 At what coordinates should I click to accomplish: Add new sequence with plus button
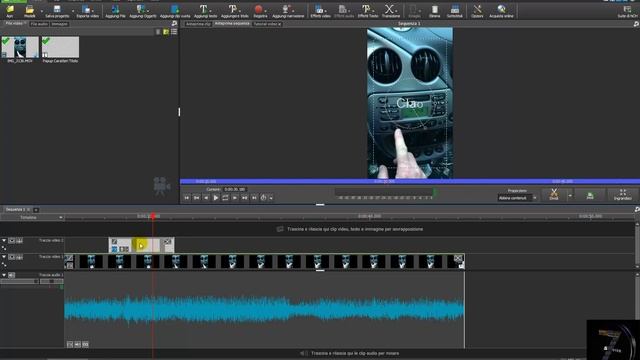[x=36, y=210]
